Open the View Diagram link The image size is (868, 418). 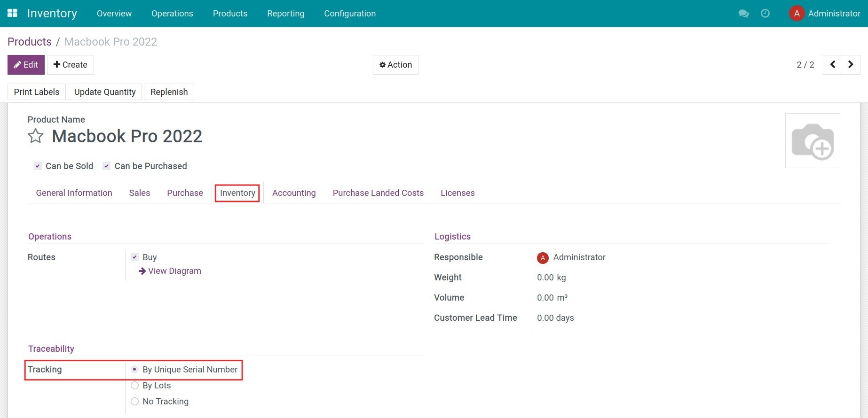[x=174, y=271]
